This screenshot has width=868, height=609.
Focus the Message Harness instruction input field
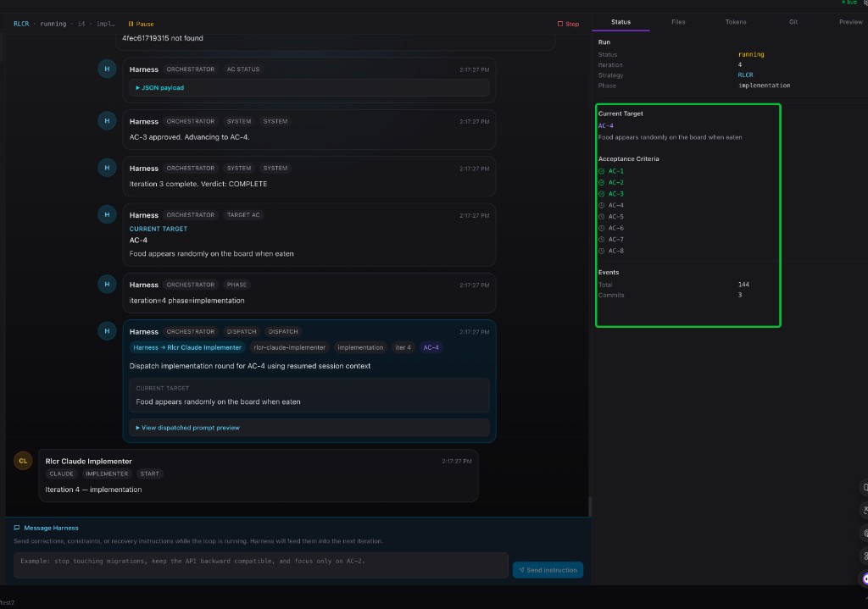click(x=261, y=565)
